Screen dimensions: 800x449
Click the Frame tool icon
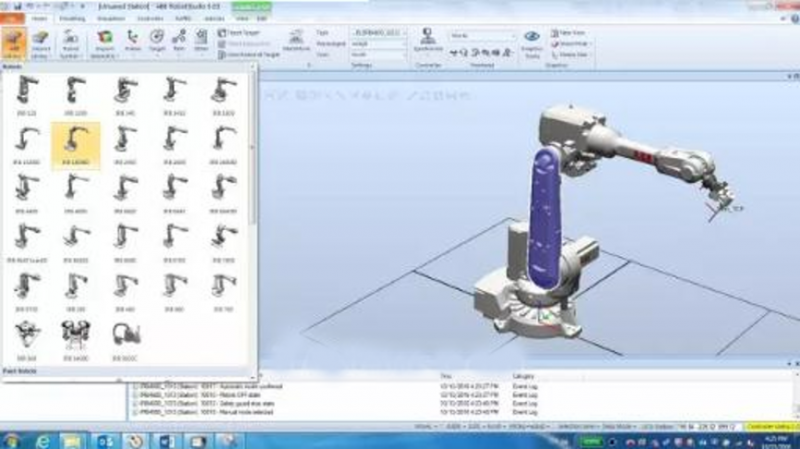[133, 39]
